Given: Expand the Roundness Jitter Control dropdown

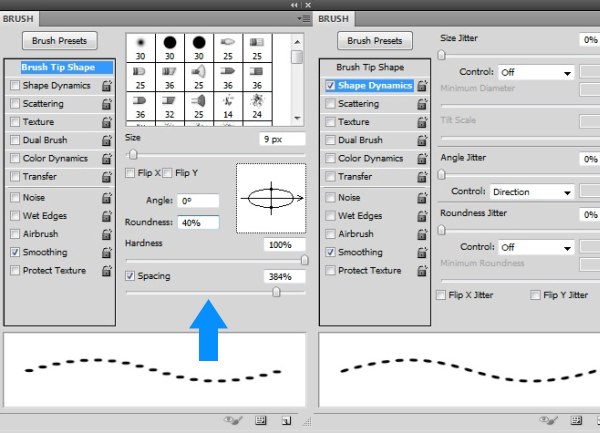Looking at the screenshot, I should [535, 247].
